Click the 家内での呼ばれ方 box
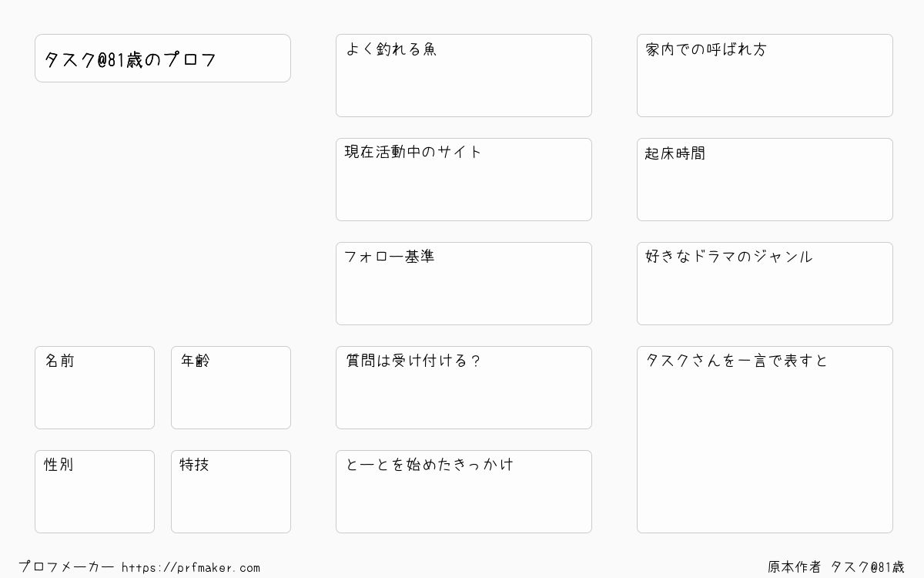 point(765,76)
